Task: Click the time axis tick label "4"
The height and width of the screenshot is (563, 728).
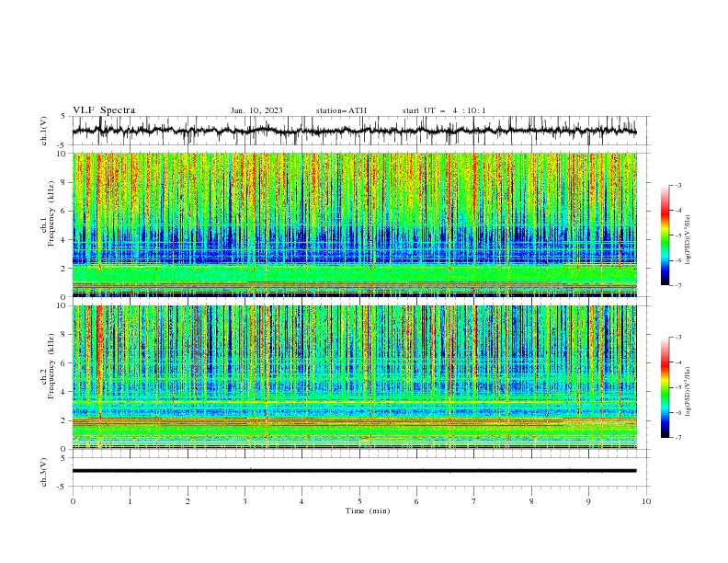Action: [301, 501]
